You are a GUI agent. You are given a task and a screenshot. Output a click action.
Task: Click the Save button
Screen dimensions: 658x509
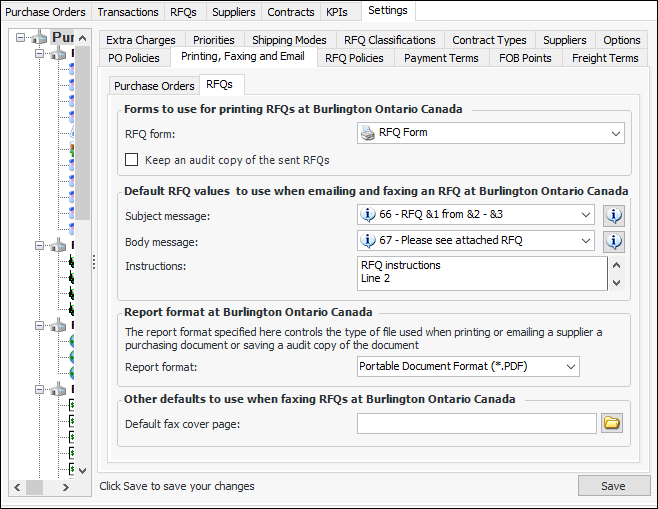pos(613,486)
